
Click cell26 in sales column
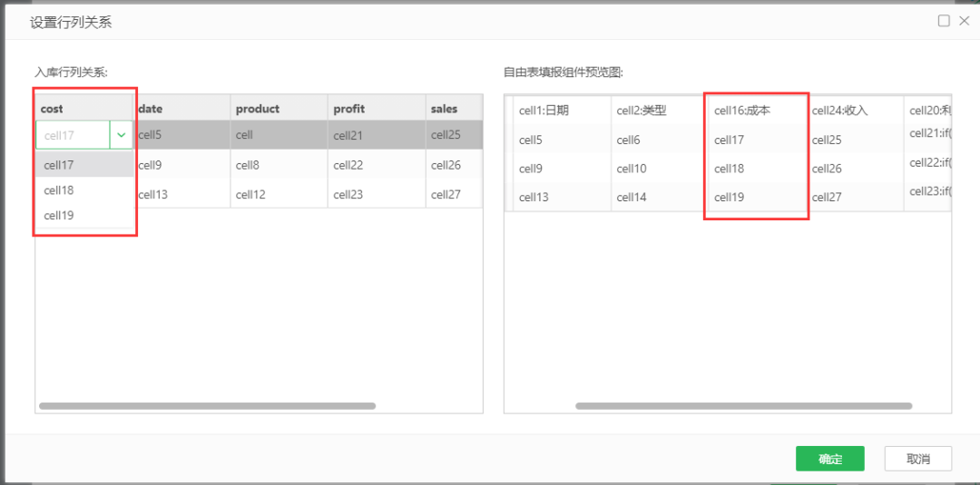(454, 165)
